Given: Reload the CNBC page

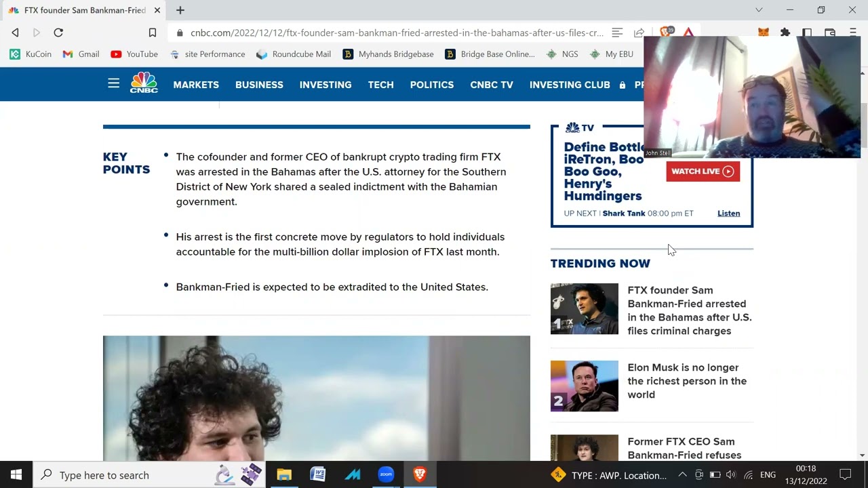Looking at the screenshot, I should click(58, 33).
